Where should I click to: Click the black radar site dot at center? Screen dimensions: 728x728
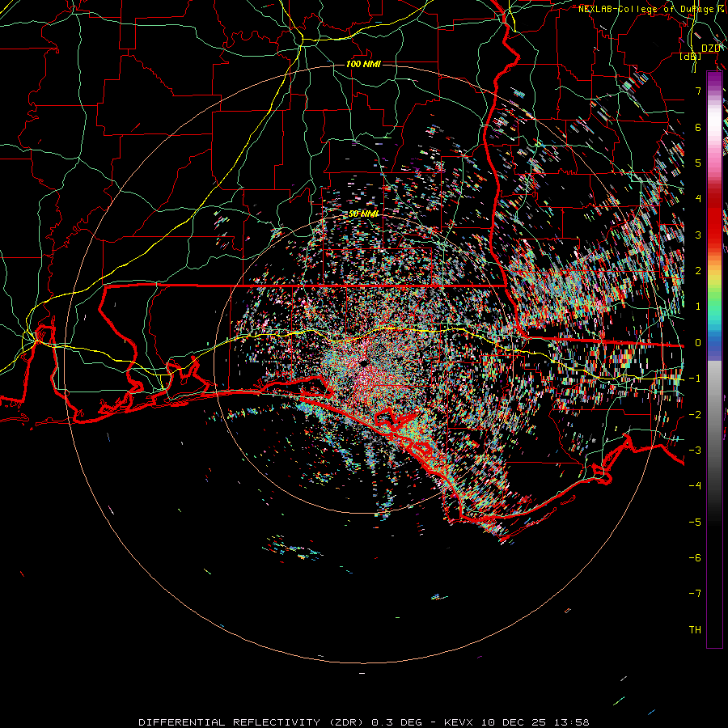coord(363,362)
